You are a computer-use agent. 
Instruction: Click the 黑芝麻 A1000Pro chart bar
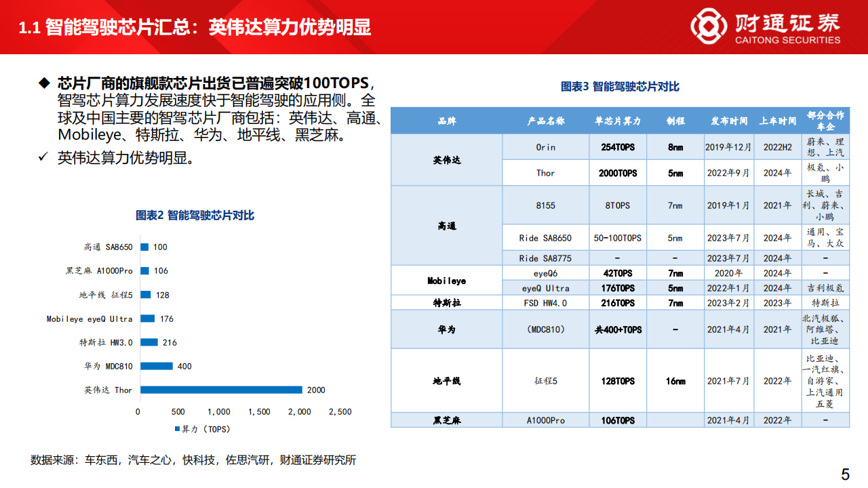pos(144,271)
